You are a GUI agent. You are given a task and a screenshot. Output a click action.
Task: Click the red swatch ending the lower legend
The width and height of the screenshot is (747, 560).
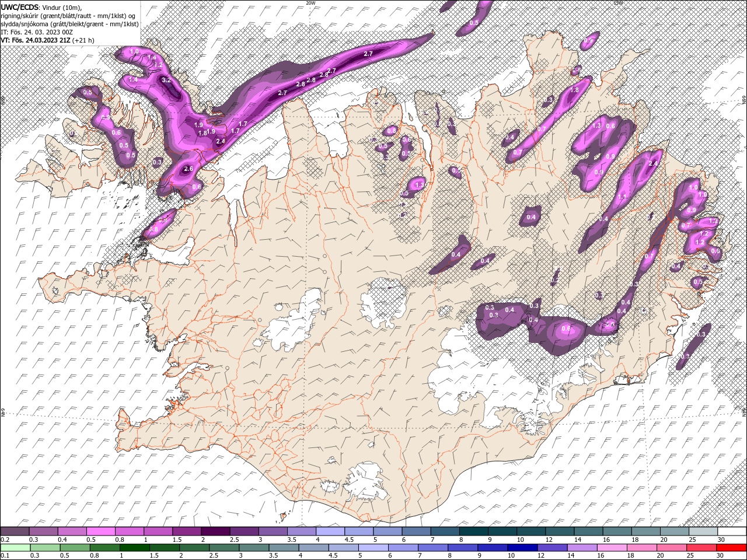point(732,548)
